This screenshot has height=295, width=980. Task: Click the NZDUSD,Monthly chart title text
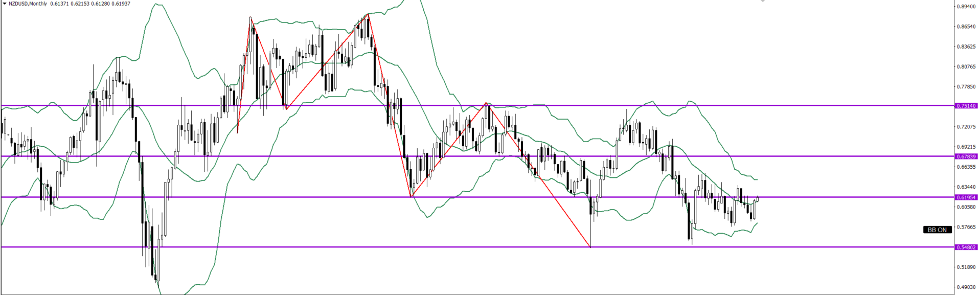tap(28, 4)
